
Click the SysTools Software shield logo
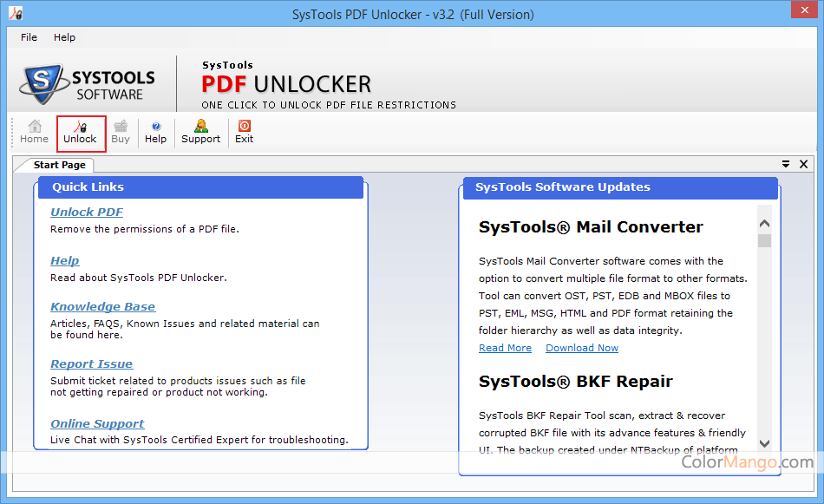(x=41, y=82)
